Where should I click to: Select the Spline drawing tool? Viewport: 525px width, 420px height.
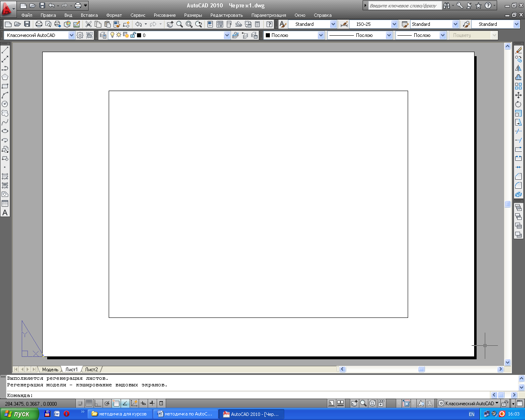(x=5, y=122)
